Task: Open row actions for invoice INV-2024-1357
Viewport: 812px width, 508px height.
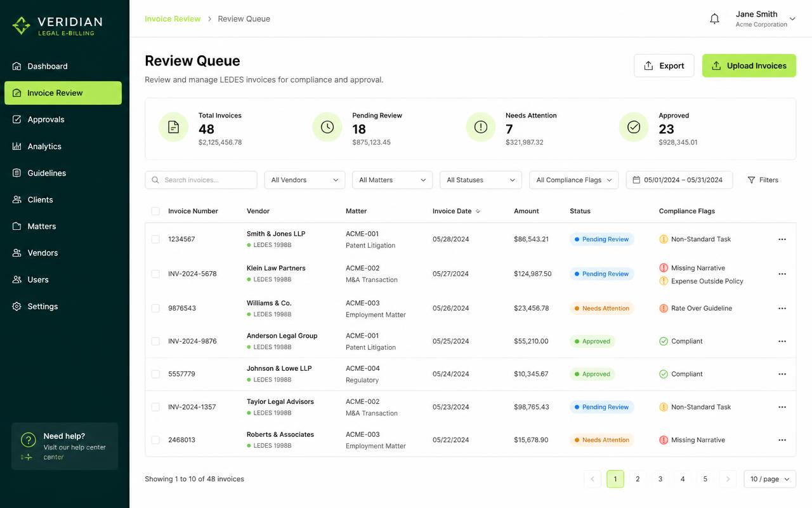Action: [x=782, y=407]
